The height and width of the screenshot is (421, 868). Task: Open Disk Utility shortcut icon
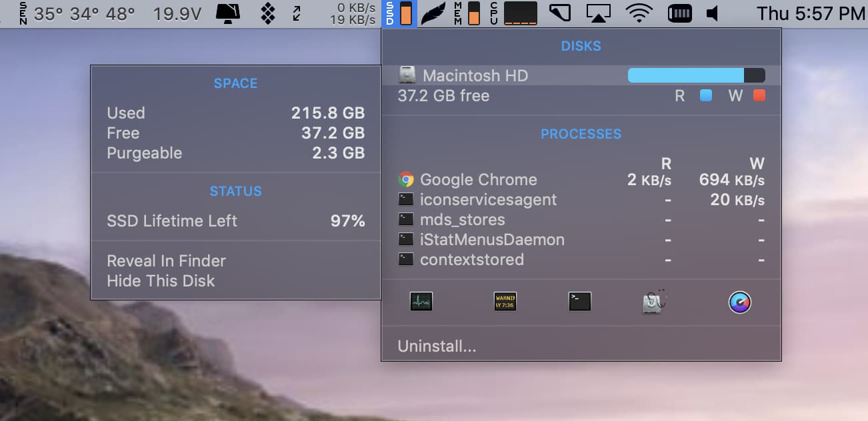pos(655,302)
